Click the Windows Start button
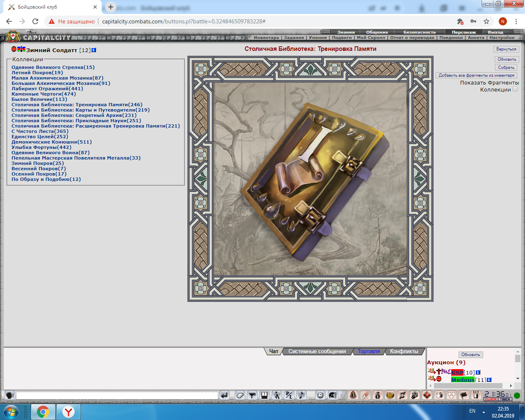Screen dimensions: 525x420 click(x=11, y=412)
